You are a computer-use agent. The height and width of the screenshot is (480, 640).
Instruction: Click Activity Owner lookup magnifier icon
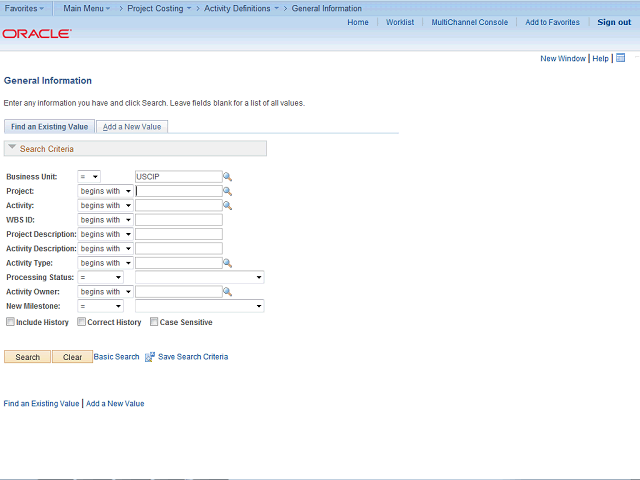coord(228,292)
